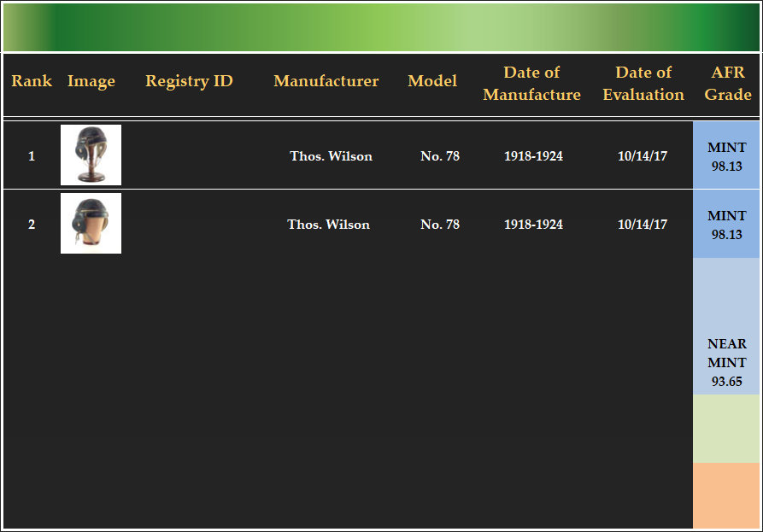This screenshot has height=532, width=763.
Task: Sort by the Date of Evaluation header
Action: (x=643, y=84)
